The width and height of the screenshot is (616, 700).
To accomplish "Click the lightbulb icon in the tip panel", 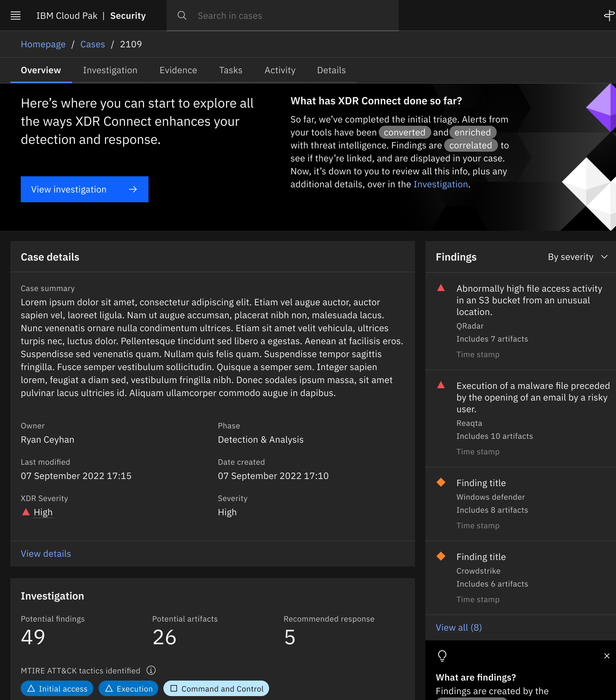I will pyautogui.click(x=442, y=656).
